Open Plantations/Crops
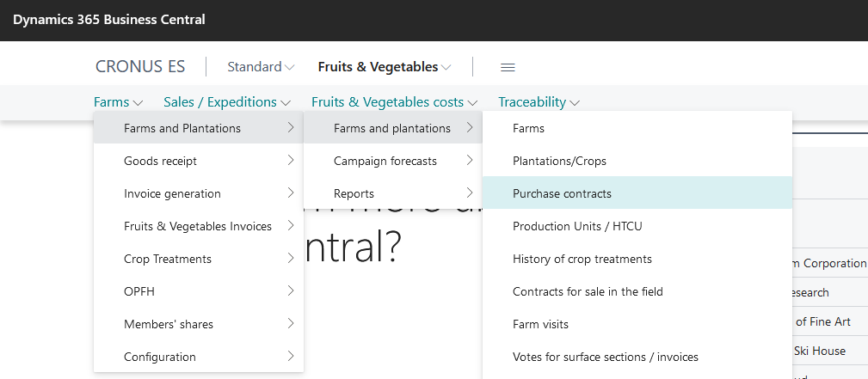The image size is (868, 379). pos(637,161)
